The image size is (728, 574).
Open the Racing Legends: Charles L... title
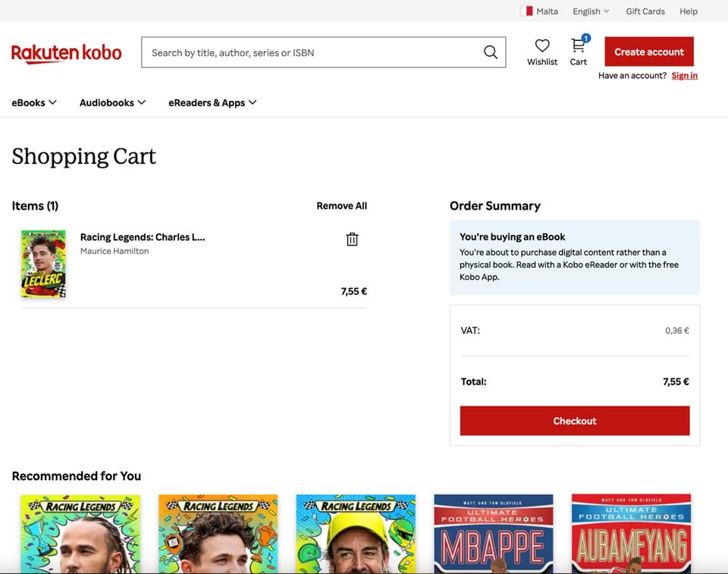tap(143, 237)
